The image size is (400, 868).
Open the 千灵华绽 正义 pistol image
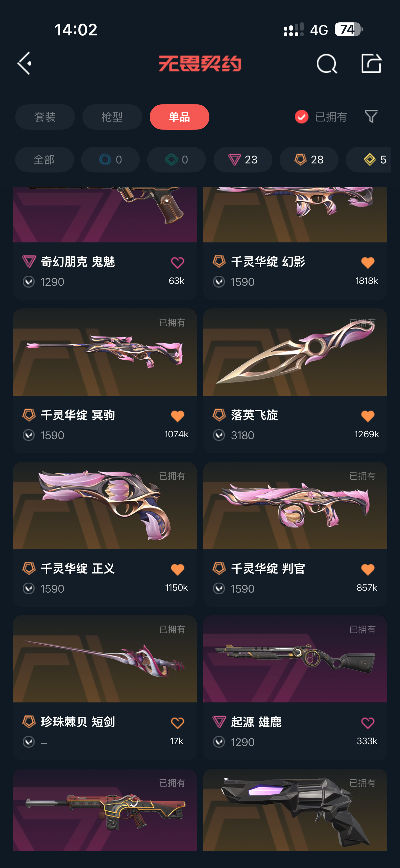coord(105,505)
